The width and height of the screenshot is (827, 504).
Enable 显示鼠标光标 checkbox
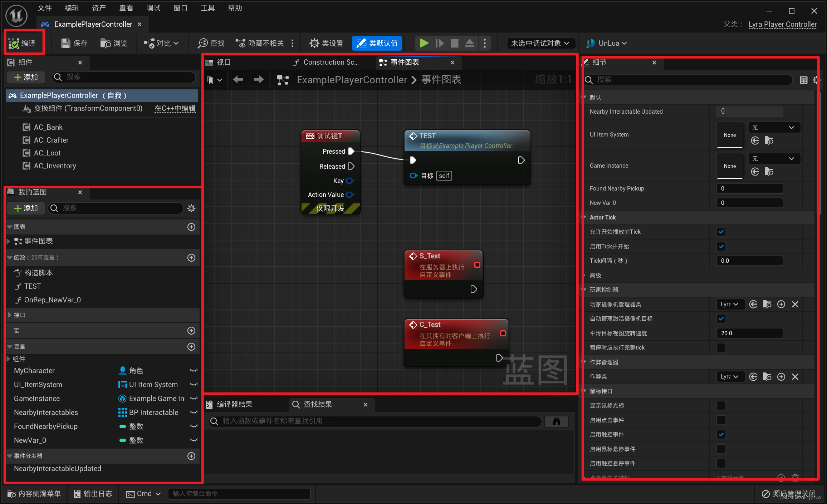click(x=721, y=405)
